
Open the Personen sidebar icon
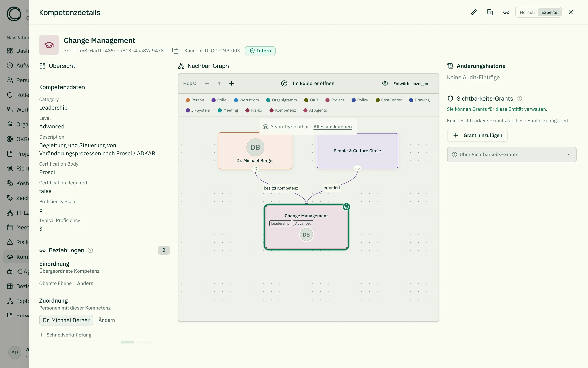[x=10, y=80]
